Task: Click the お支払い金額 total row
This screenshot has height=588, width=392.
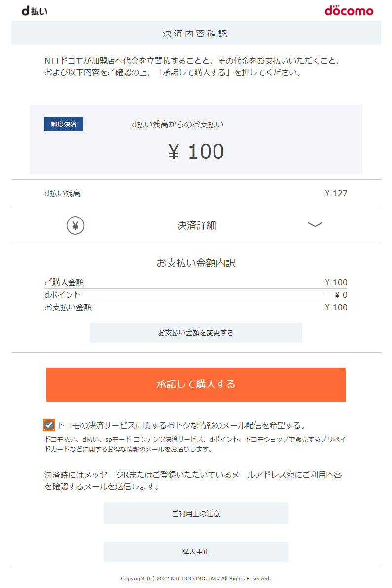Action: tap(196, 307)
